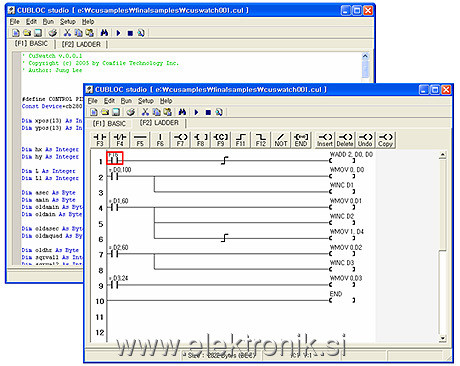460x366 pixels.
Task: Click the Insert rung button
Action: pos(325,139)
